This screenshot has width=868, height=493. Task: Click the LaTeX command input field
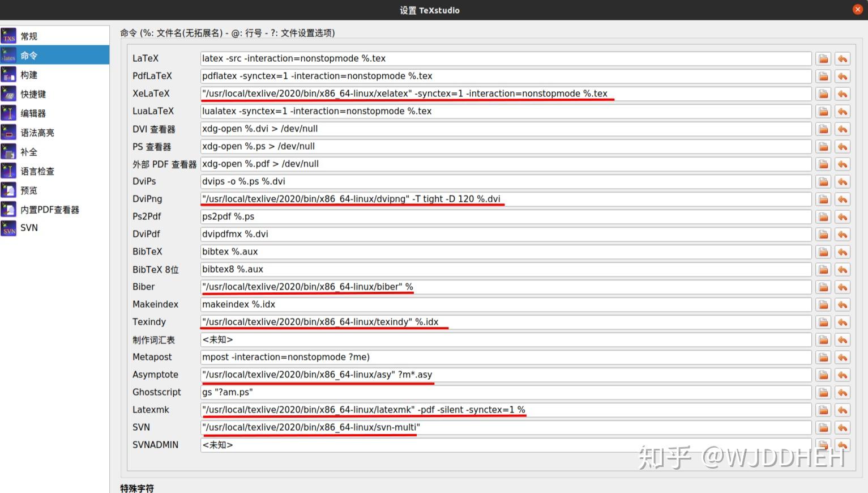(x=506, y=58)
